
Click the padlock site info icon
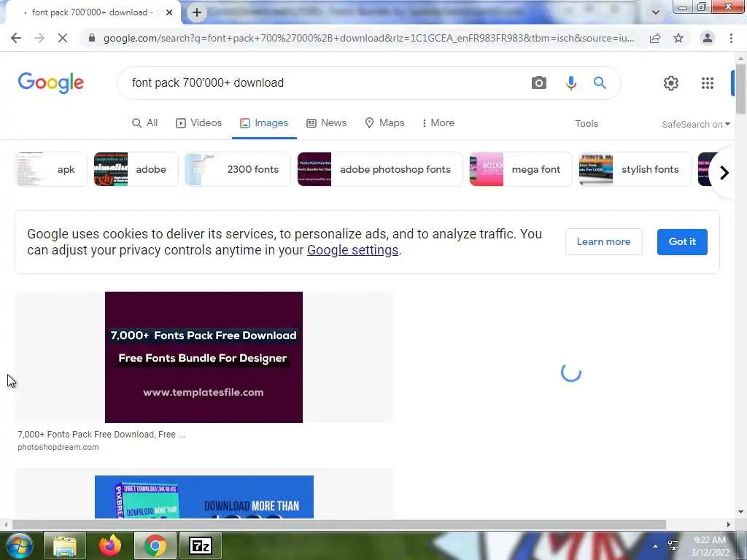click(91, 38)
